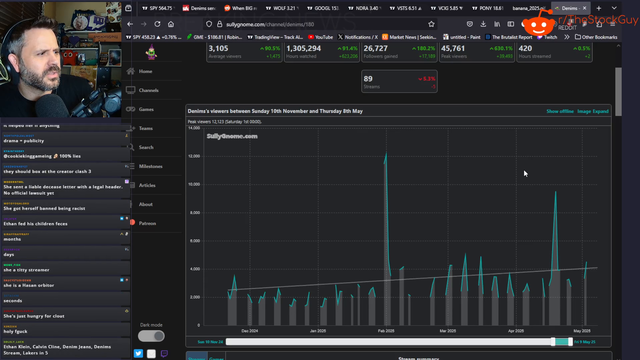
Task: Click the Games controller icon in sidebar
Action: click(x=131, y=109)
